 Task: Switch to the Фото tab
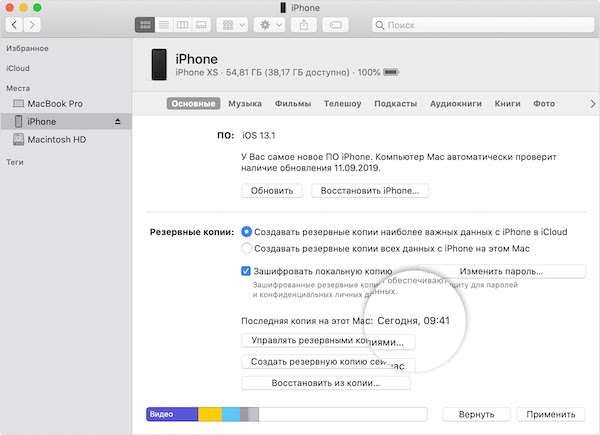pos(544,104)
